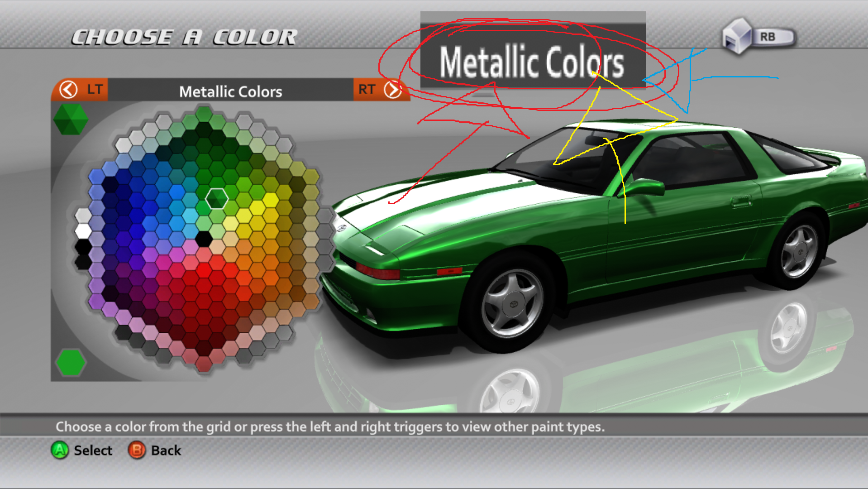Click the "CHOOSE A COLOR" title
This screenshot has height=489, width=868.
click(x=184, y=37)
